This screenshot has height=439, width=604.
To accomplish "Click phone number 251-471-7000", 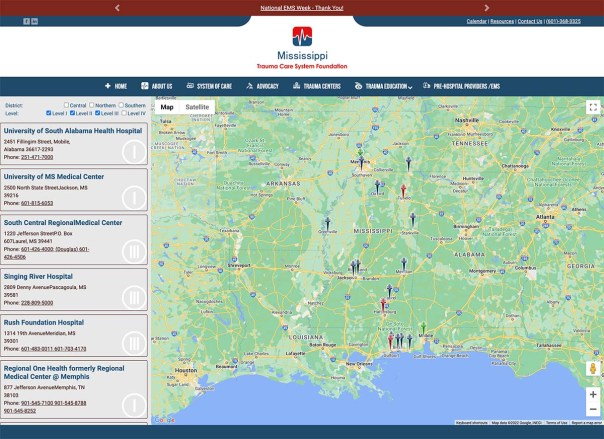I will [x=37, y=157].
